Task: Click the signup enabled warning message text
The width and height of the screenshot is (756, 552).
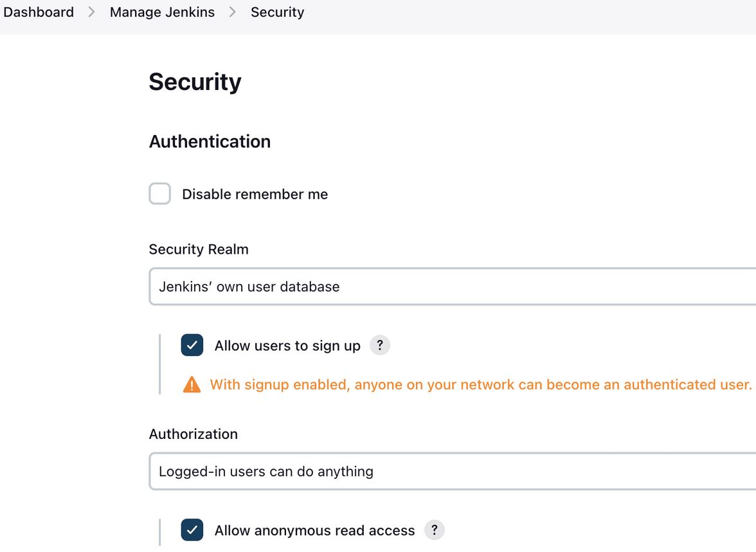Action: 480,385
